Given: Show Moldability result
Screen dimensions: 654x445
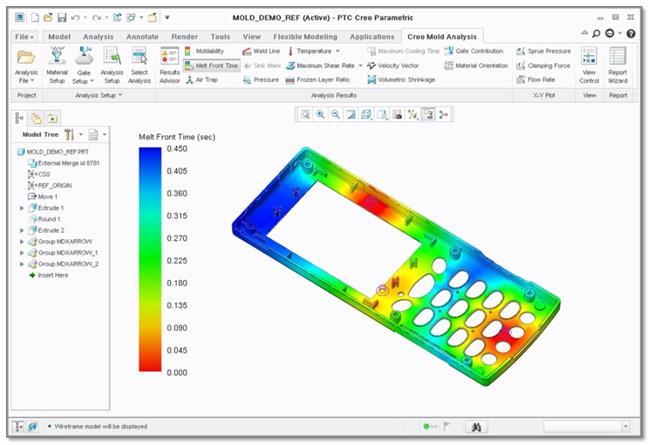Looking at the screenshot, I should tap(204, 51).
